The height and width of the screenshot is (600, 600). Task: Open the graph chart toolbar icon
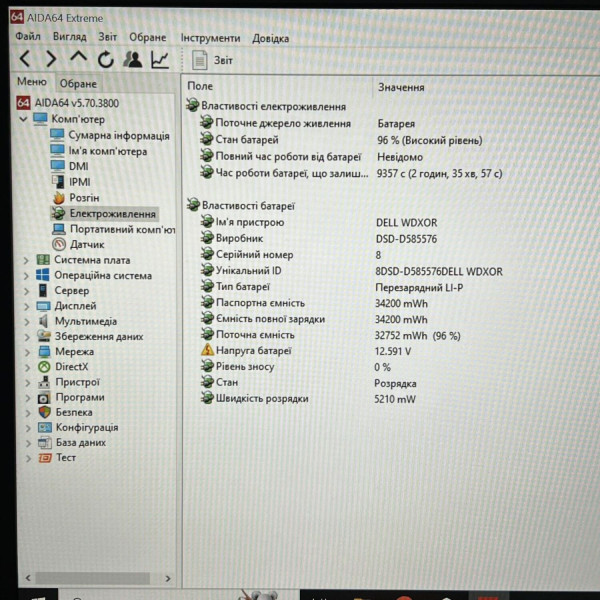click(160, 60)
